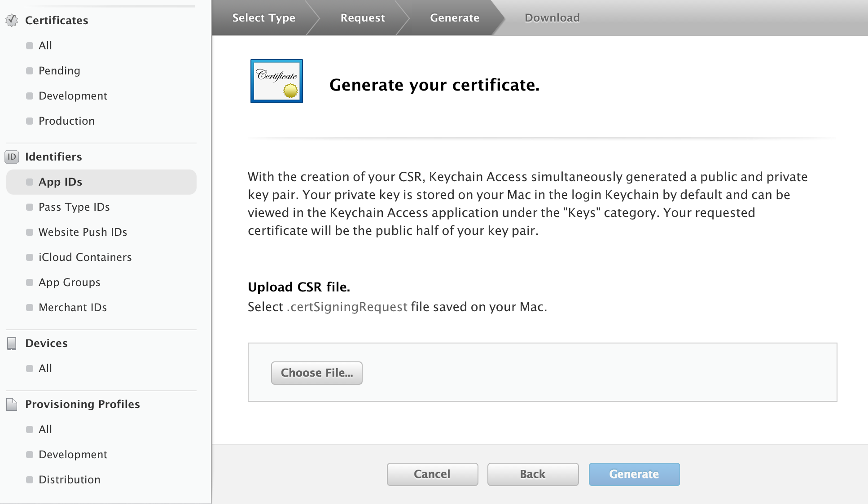Open the Request step
This screenshot has height=504, width=868.
pyautogui.click(x=362, y=18)
